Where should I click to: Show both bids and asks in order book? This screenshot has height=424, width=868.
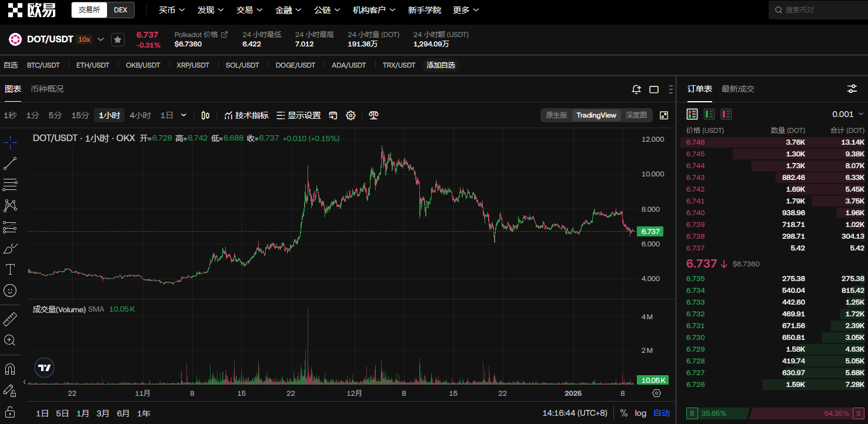tap(692, 114)
